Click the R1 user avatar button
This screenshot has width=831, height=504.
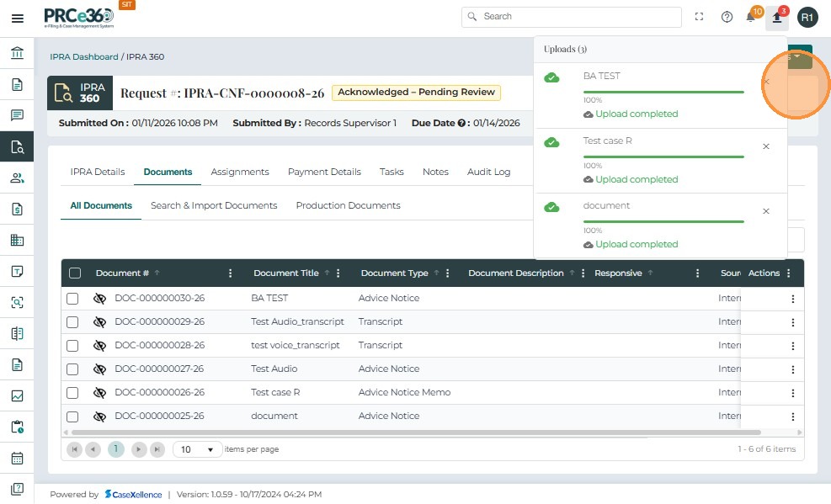807,18
